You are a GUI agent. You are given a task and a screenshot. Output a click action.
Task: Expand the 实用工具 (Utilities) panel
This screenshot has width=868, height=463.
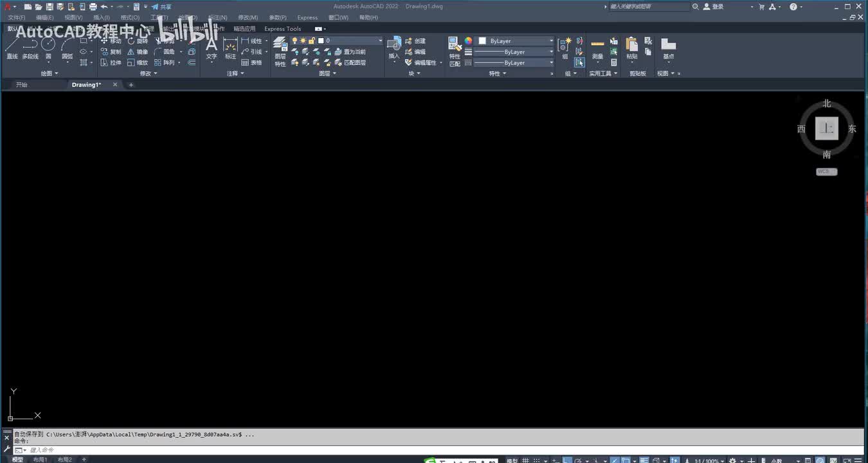coord(603,73)
